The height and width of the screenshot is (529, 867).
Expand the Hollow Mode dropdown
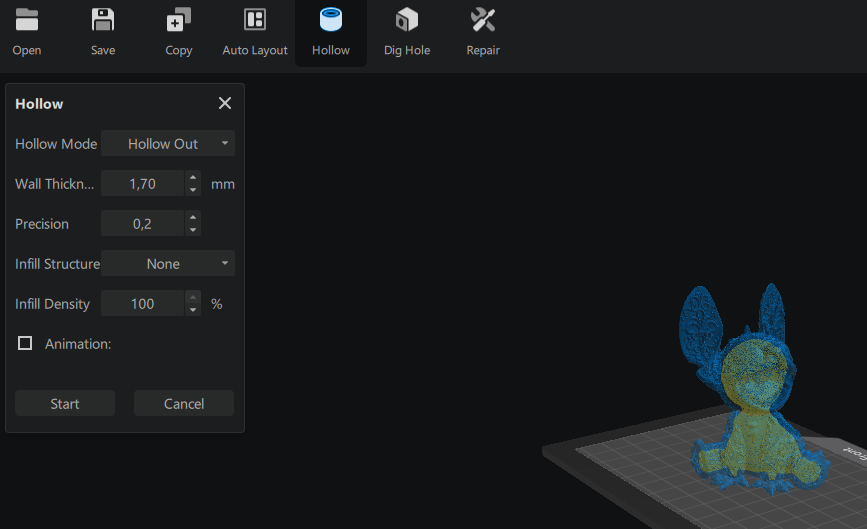point(168,144)
